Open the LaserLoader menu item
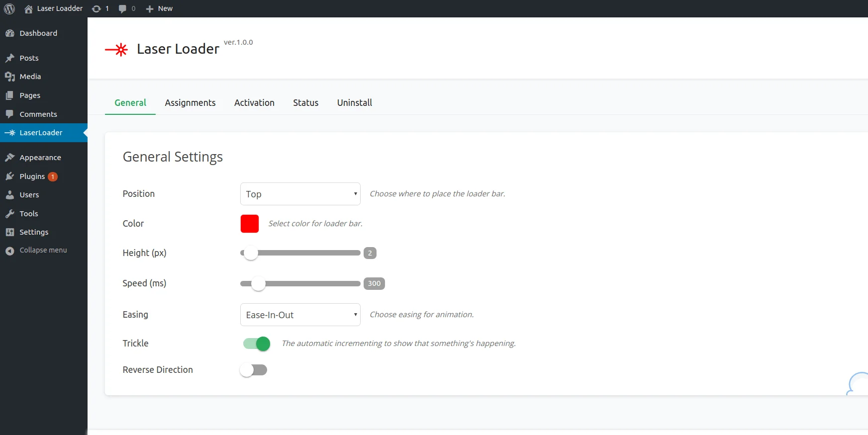868x435 pixels. click(x=44, y=133)
